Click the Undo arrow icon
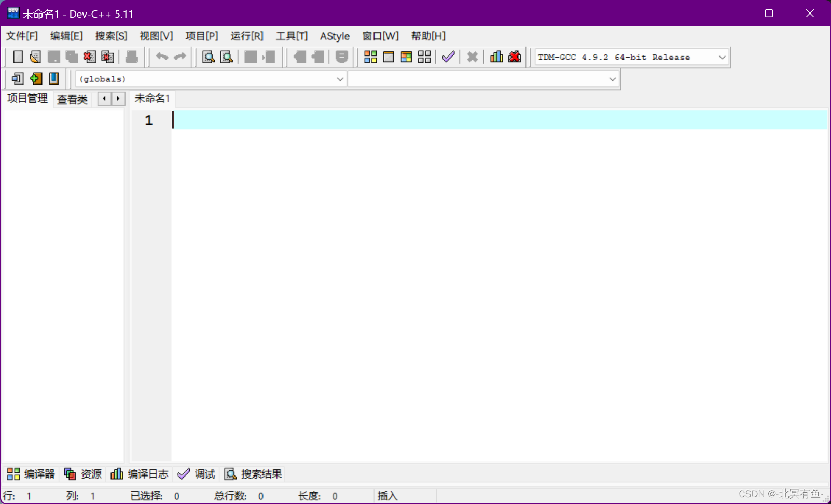Screen dimensions: 831x504 click(x=161, y=57)
